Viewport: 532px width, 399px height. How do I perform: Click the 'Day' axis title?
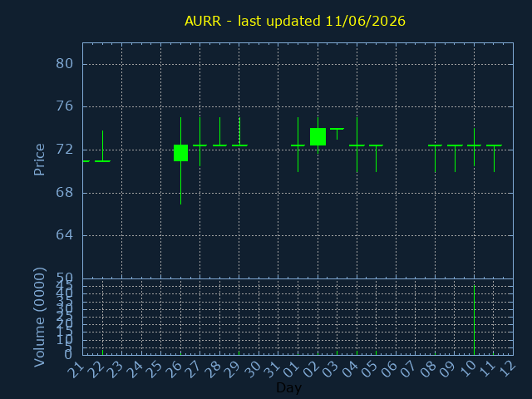[288, 387]
